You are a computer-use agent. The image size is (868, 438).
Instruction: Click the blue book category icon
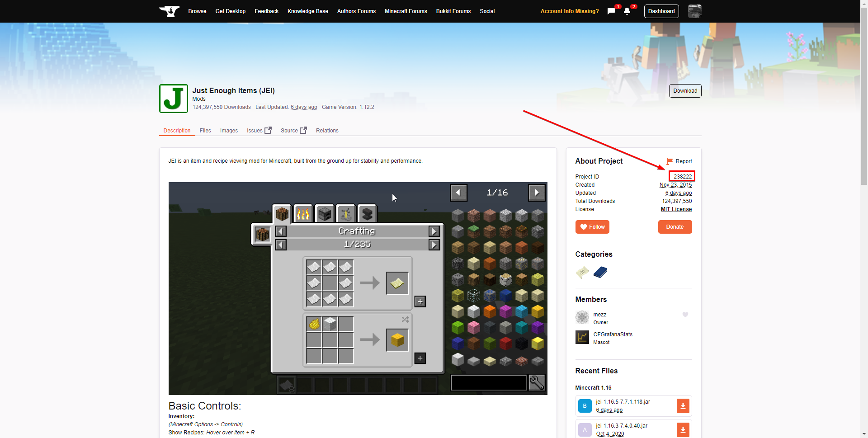coord(600,272)
